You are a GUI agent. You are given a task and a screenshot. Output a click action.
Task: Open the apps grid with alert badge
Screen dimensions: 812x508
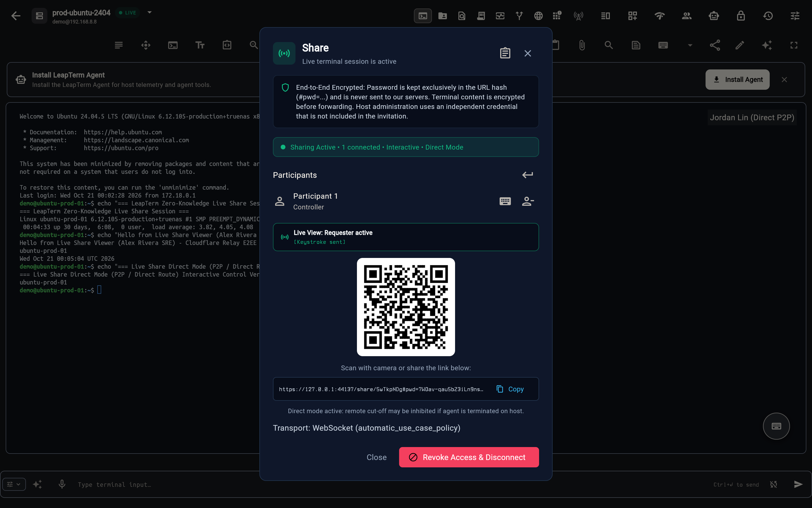point(557,16)
